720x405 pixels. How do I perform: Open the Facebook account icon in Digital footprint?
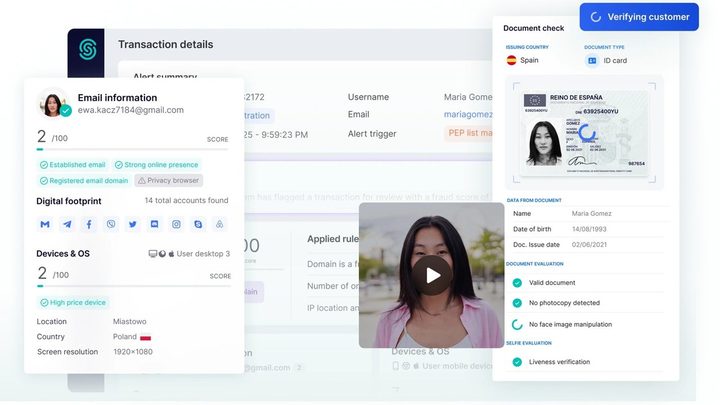pos(89,224)
